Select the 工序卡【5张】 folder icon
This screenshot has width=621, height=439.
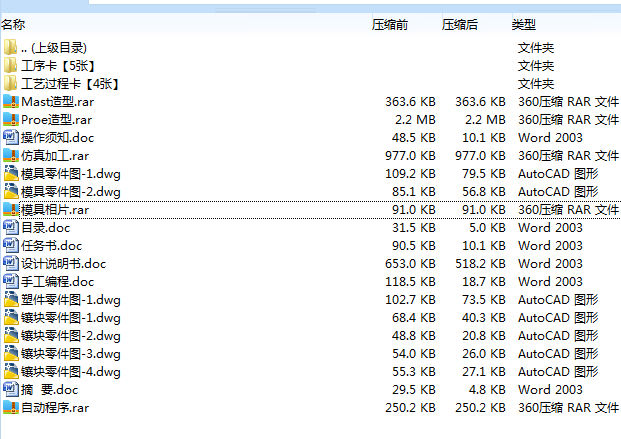11,65
